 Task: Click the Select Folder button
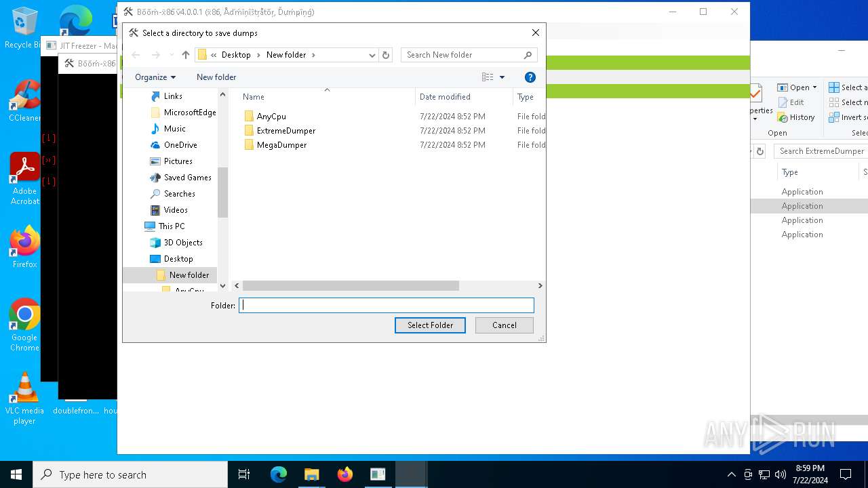click(430, 325)
